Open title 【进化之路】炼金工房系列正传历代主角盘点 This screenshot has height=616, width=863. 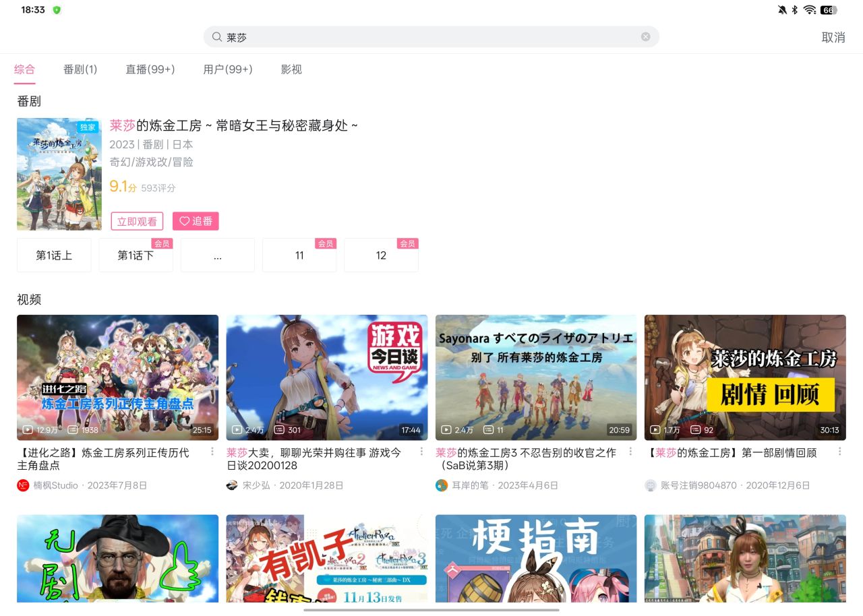pos(103,459)
